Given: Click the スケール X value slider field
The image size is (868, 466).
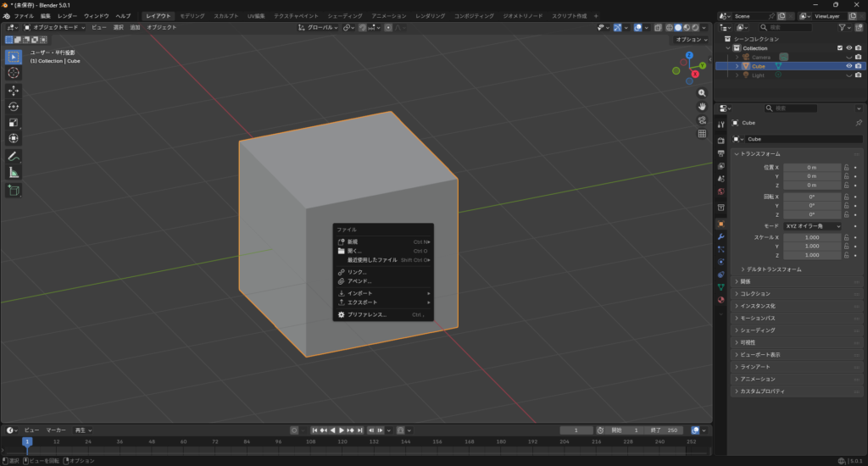Looking at the screenshot, I should tap(811, 237).
